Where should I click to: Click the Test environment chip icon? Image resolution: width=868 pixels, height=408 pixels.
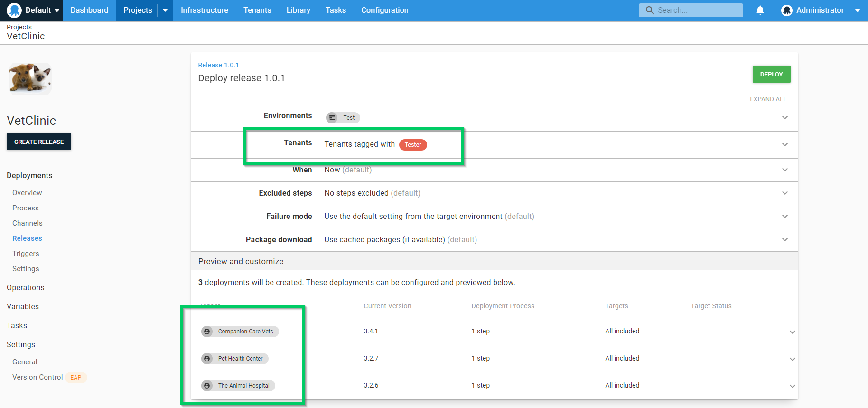point(332,118)
